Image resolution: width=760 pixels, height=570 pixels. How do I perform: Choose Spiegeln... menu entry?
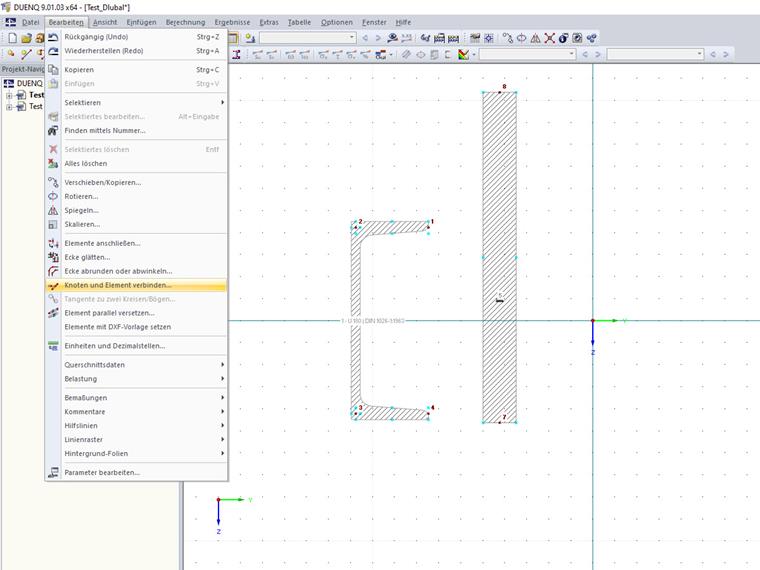[x=136, y=210]
